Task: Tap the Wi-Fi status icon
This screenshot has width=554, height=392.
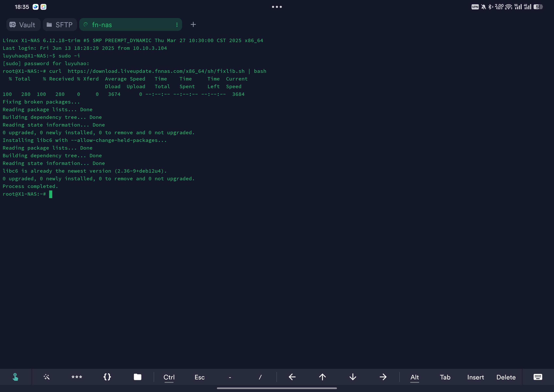Action: click(x=509, y=7)
